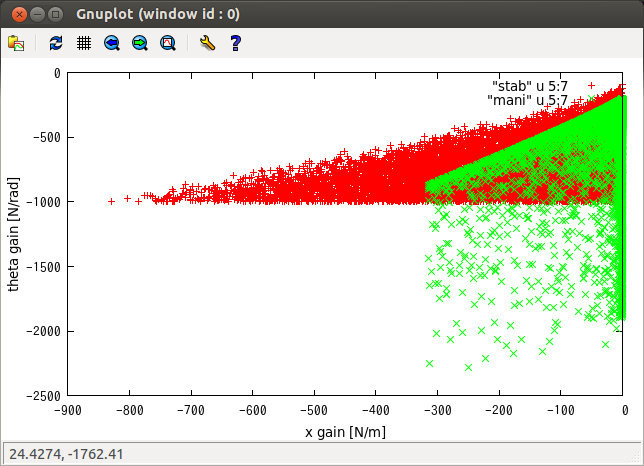Click the plus marker sample beside stab legend
644x466 pixels.
click(592, 86)
